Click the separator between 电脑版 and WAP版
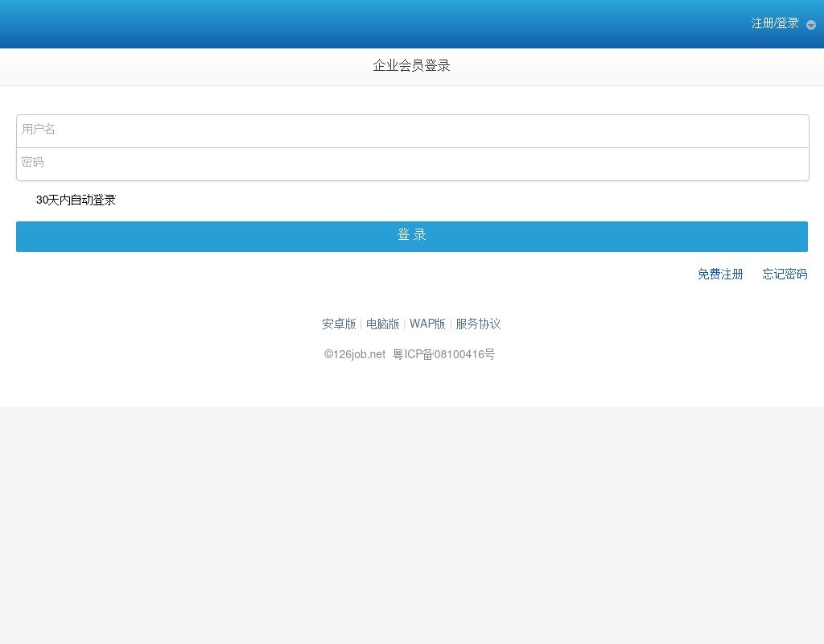Viewport: 824px width, 644px height. tap(404, 324)
